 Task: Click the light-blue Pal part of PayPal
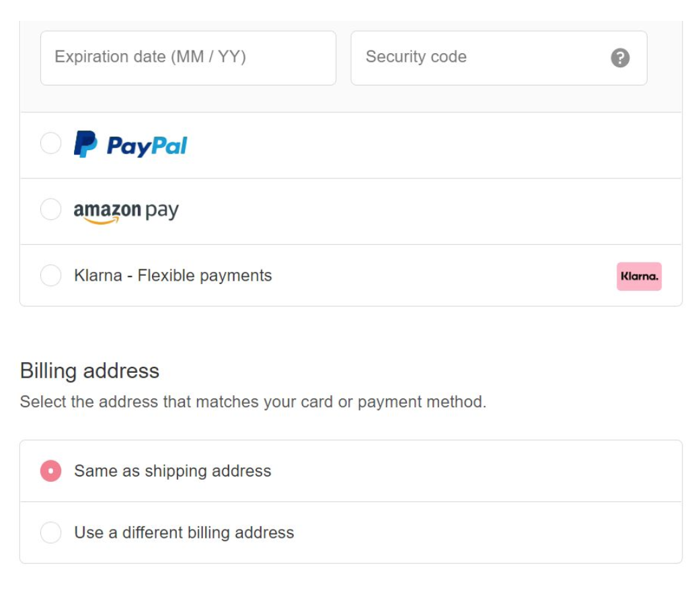click(x=169, y=145)
